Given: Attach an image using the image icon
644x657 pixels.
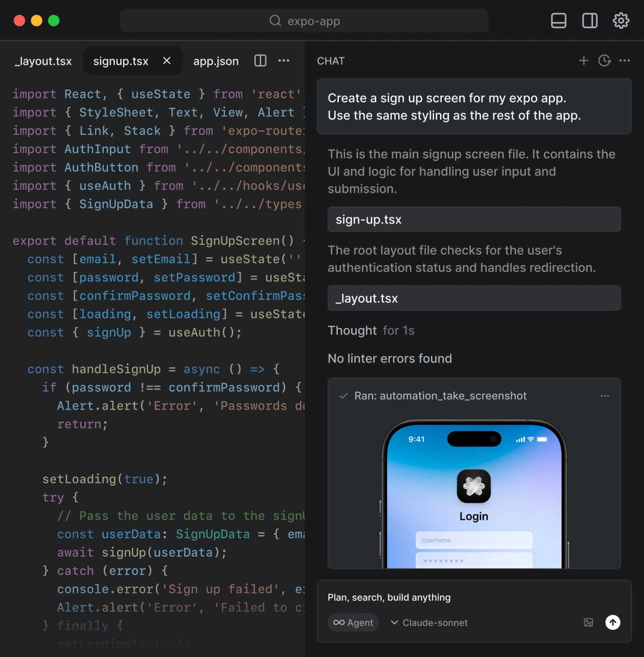Looking at the screenshot, I should tap(589, 622).
